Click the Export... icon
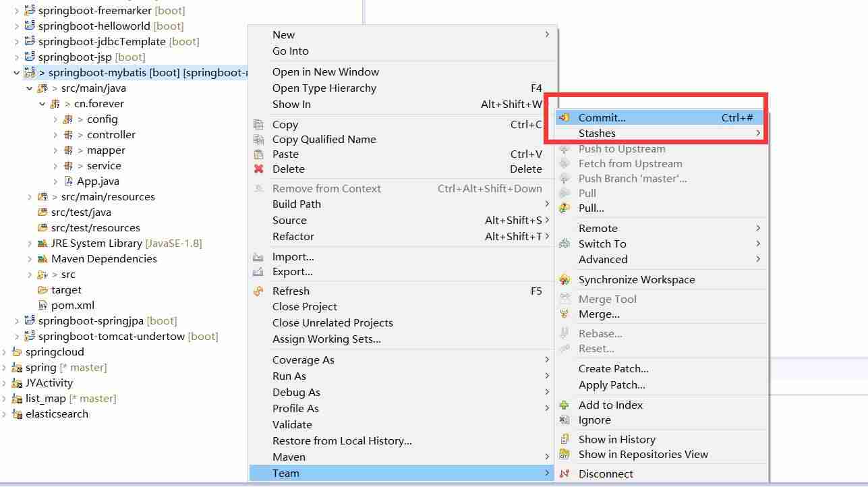 [x=258, y=272]
